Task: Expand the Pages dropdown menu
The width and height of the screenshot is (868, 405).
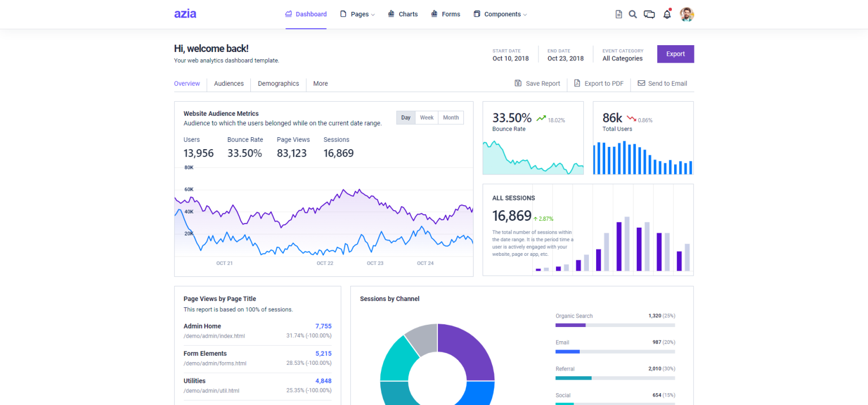Action: 357,14
